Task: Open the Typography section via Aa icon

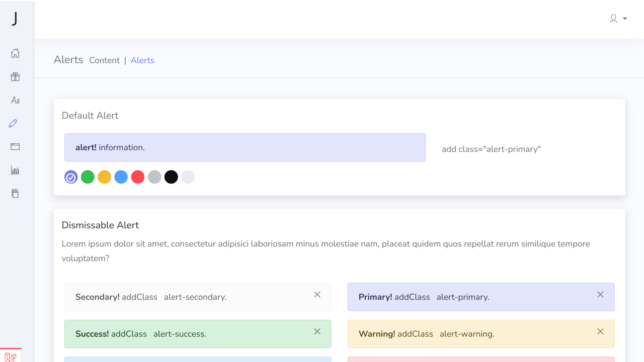Action: pyautogui.click(x=15, y=100)
